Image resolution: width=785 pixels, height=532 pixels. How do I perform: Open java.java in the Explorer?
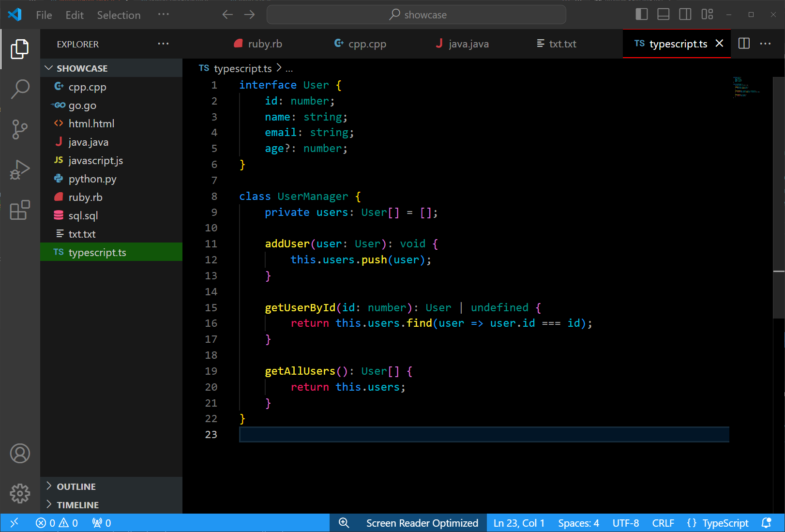point(111,142)
